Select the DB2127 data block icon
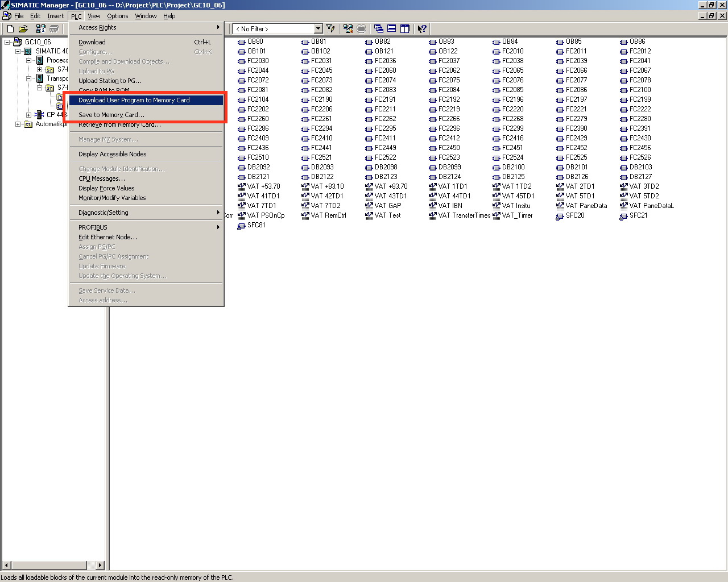 point(624,177)
